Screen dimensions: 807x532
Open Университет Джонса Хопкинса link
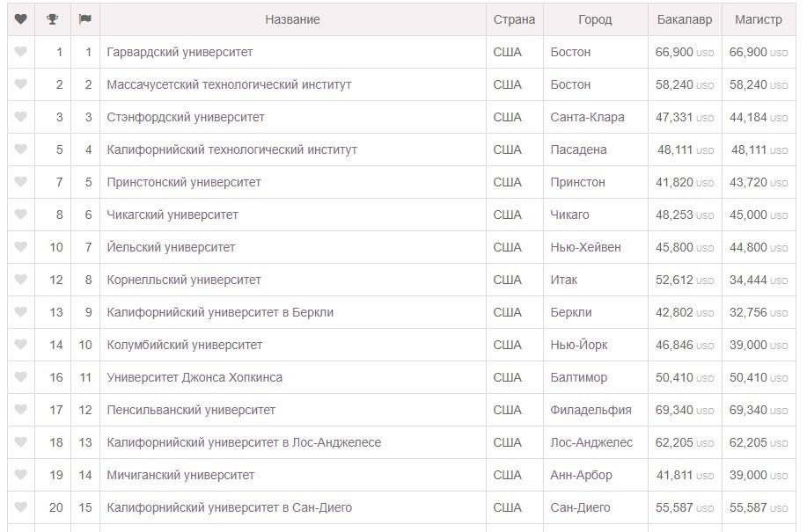coord(194,377)
